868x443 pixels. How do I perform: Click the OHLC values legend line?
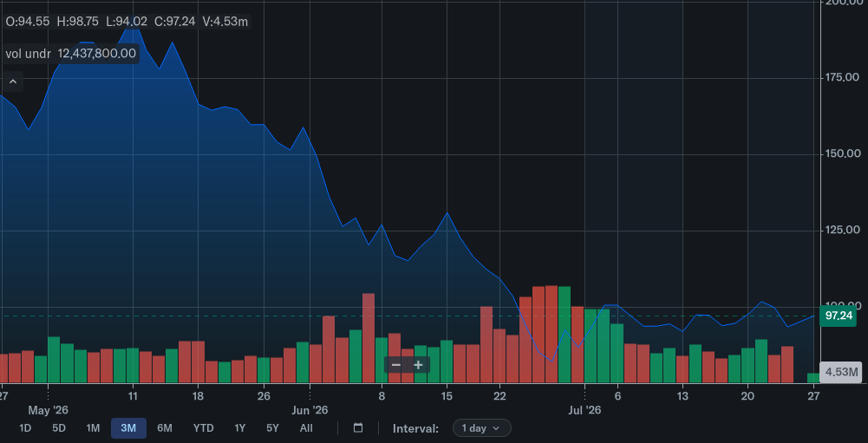coord(127,22)
